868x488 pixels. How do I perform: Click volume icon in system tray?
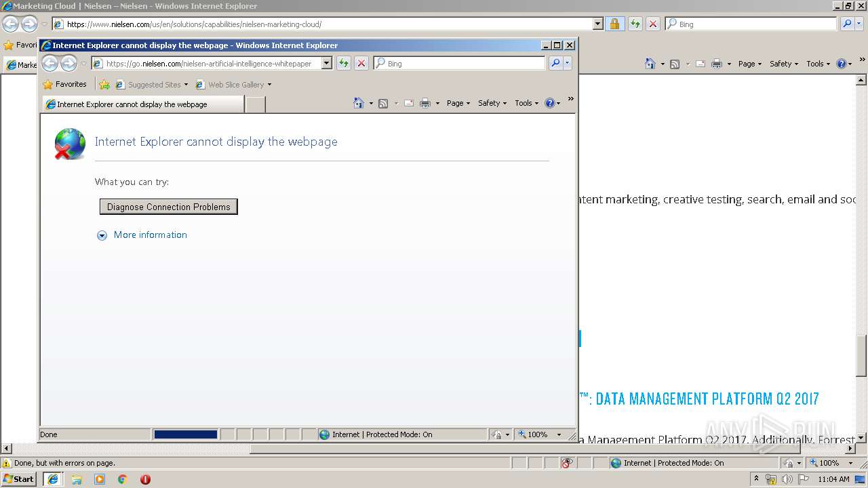point(787,479)
